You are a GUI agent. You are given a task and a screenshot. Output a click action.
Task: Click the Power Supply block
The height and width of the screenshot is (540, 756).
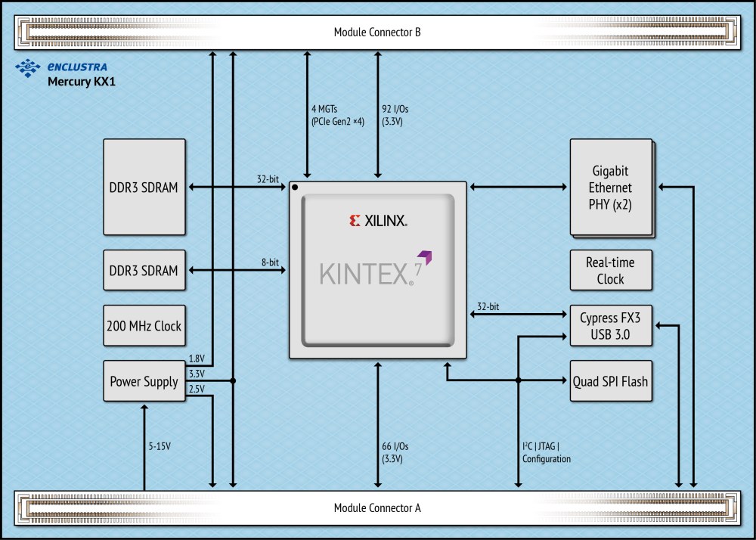click(x=144, y=381)
